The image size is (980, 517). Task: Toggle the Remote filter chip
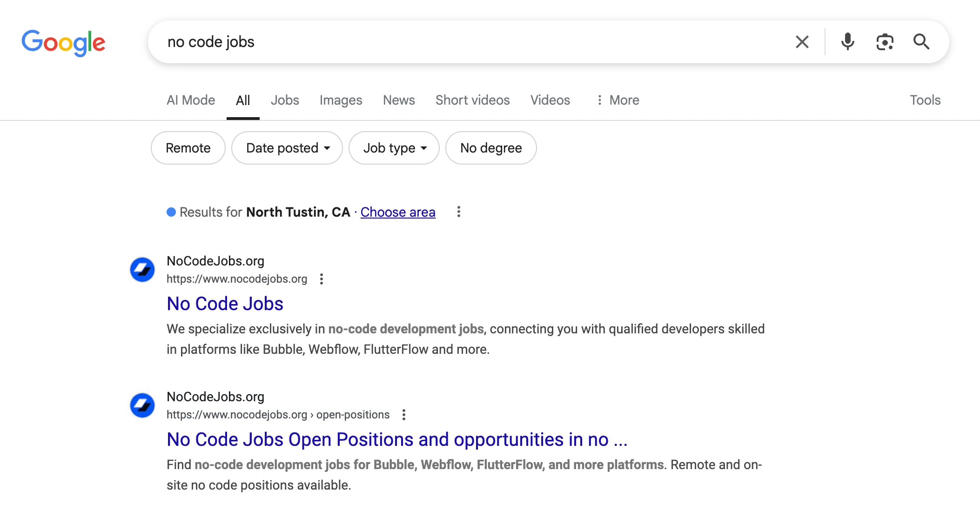coord(188,148)
